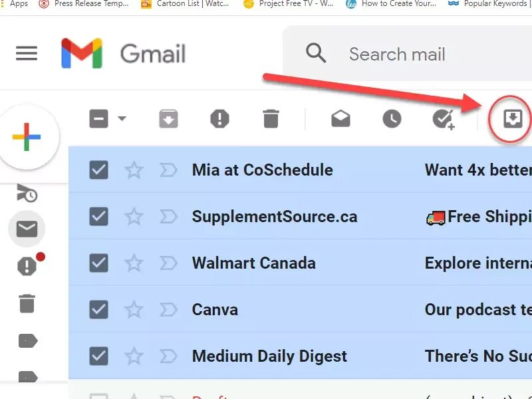Uncheck the Medium Daily Digest checkbox

pos(98,356)
